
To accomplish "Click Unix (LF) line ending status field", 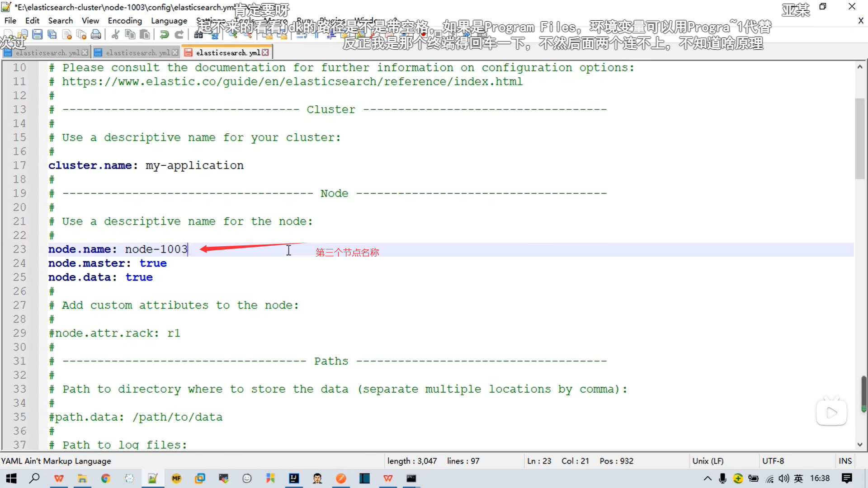I will pyautogui.click(x=708, y=461).
